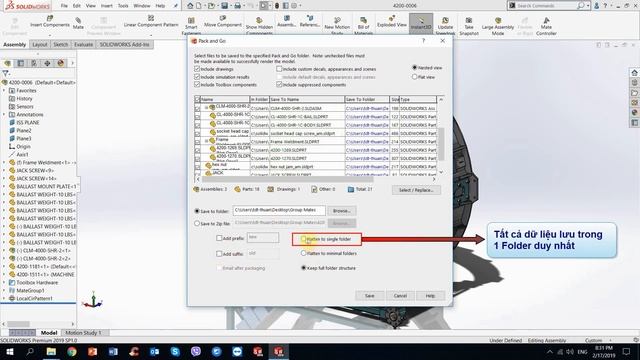Expand the Toolbox Hardware folder
640x360 pixels.
[x=4, y=282]
